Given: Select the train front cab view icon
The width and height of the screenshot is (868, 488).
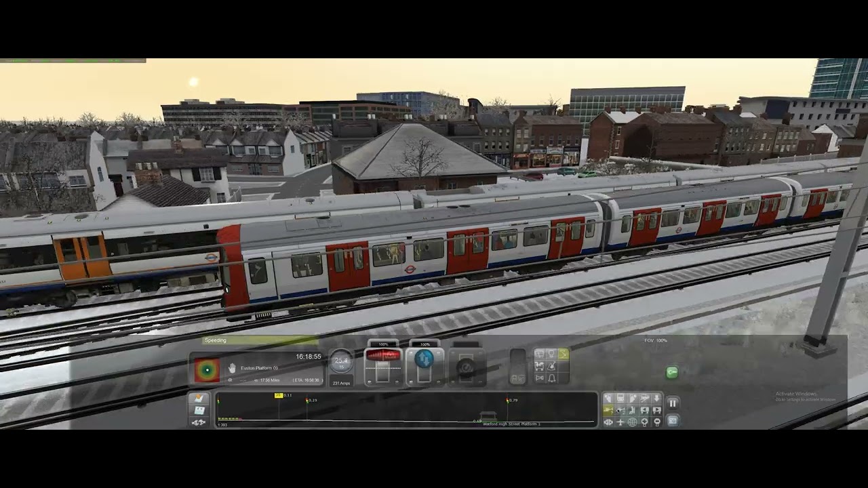Looking at the screenshot, I should 620,398.
